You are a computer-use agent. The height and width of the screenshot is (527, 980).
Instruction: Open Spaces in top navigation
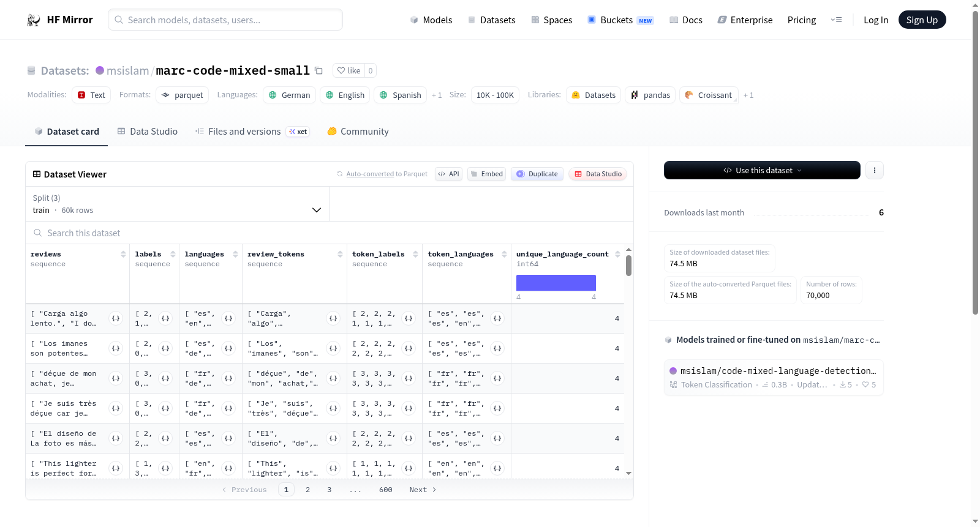551,20
